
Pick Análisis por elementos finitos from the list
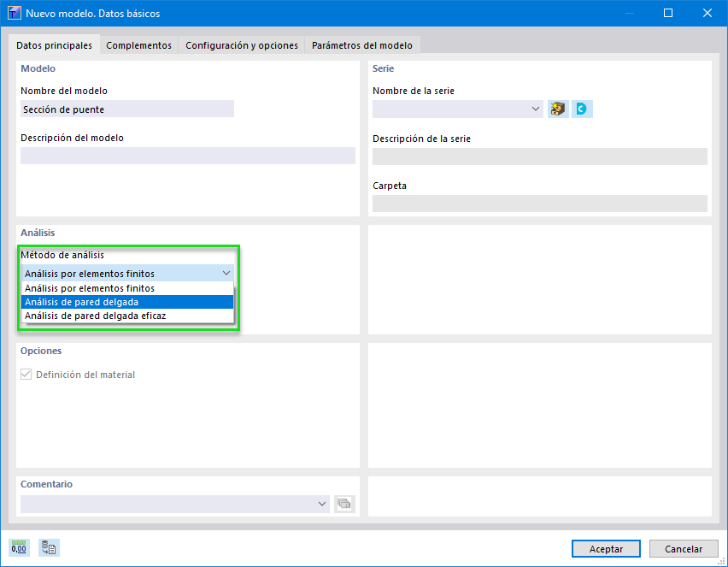click(126, 288)
